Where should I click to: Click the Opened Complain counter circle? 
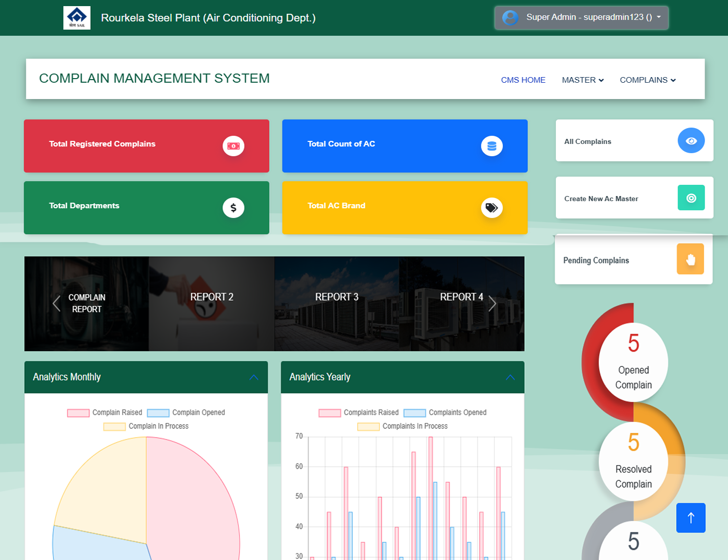[633, 362]
